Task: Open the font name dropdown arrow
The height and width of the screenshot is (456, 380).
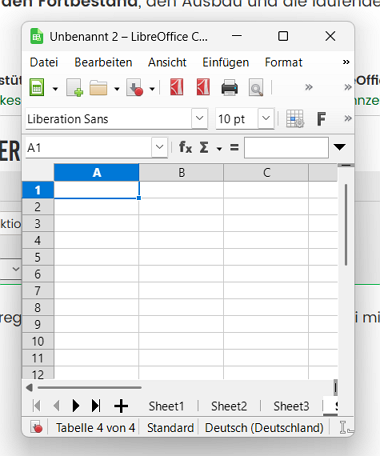Action: click(200, 118)
